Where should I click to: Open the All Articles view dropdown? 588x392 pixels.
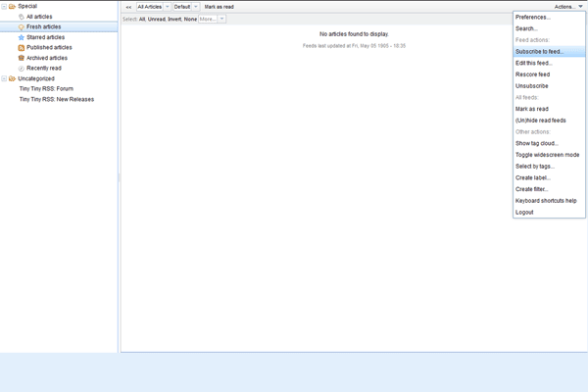pos(152,6)
